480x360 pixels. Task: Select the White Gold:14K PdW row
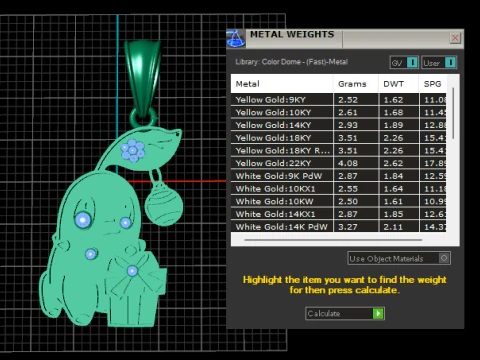339,226
